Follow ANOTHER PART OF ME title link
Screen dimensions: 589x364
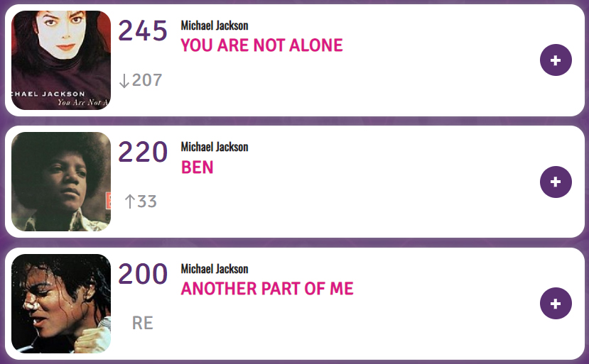(x=267, y=289)
